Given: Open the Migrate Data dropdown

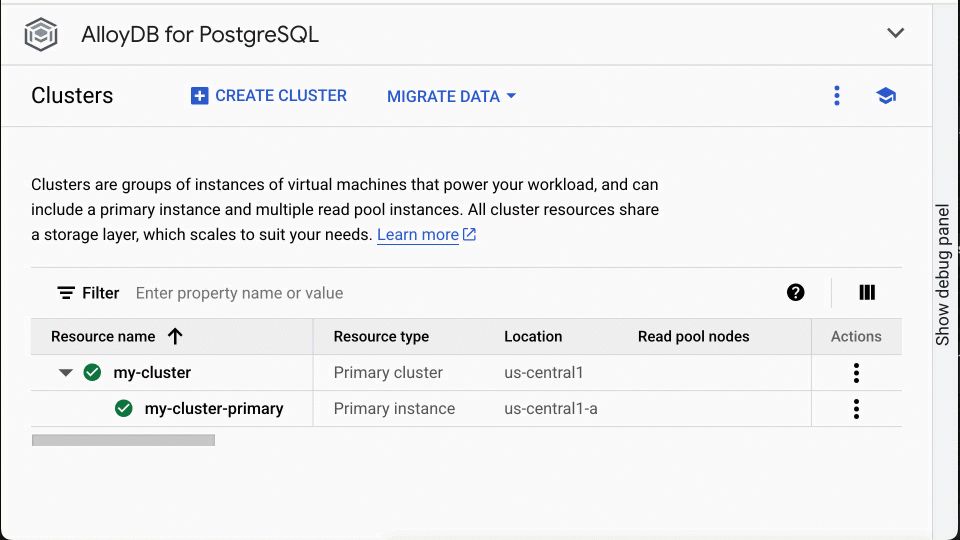Looking at the screenshot, I should (451, 96).
